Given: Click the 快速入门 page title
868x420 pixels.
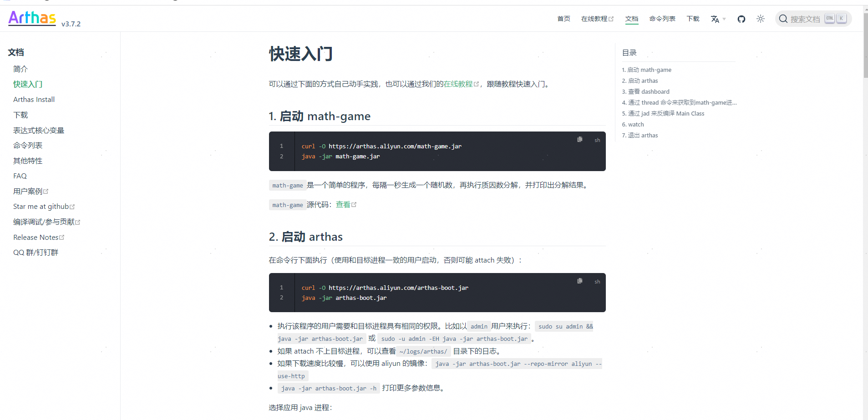Looking at the screenshot, I should [x=301, y=54].
